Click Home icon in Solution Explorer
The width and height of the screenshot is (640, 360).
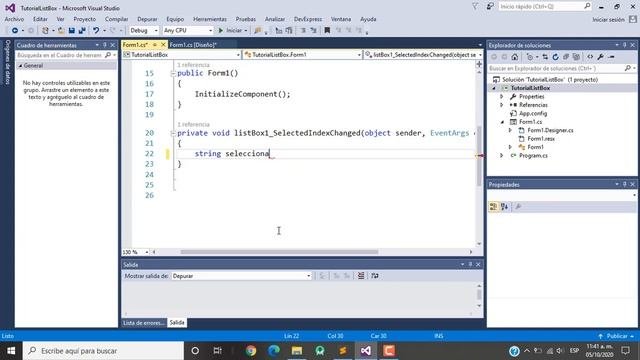pyautogui.click(x=515, y=57)
